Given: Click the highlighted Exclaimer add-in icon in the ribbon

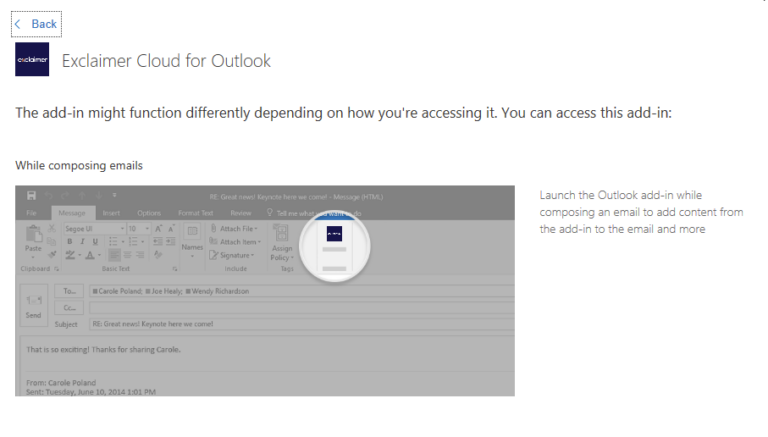Looking at the screenshot, I should click(335, 234).
